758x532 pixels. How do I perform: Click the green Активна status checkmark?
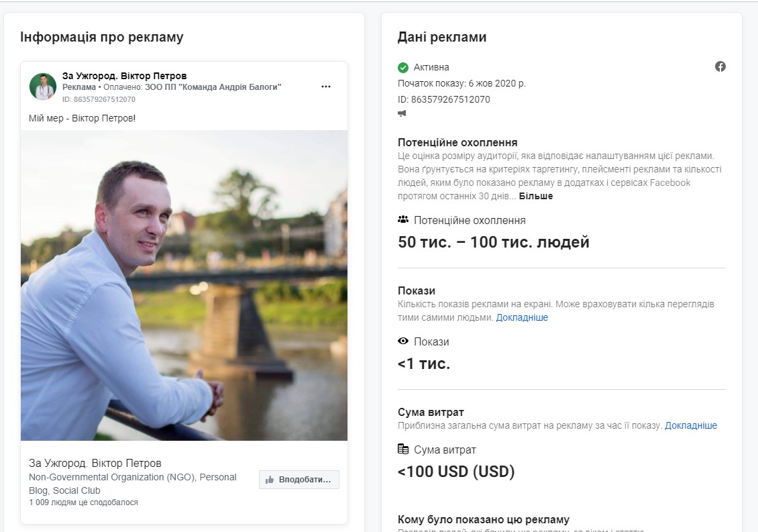click(402, 67)
